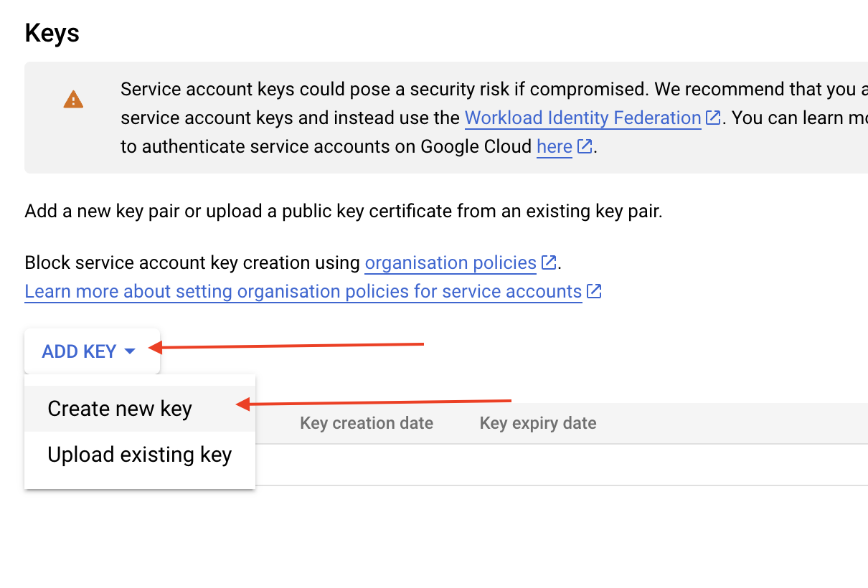Viewport: 868px width, 588px height.
Task: Click external-link icon after organisation policies
Action: (x=549, y=262)
